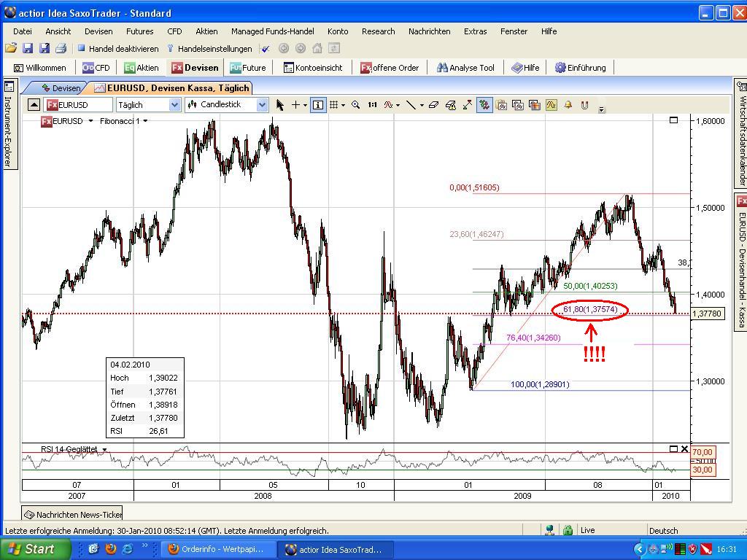Toggle the grid display on the chart

pos(335,104)
